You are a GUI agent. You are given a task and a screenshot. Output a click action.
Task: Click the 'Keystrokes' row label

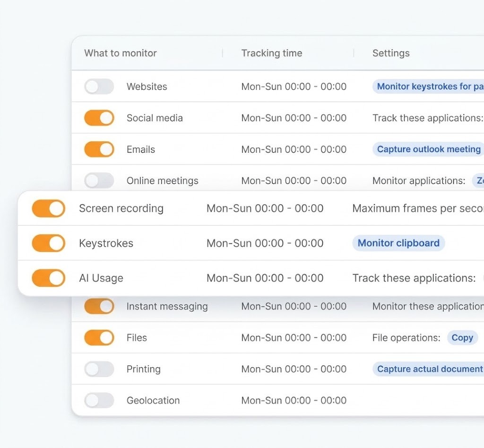(106, 243)
